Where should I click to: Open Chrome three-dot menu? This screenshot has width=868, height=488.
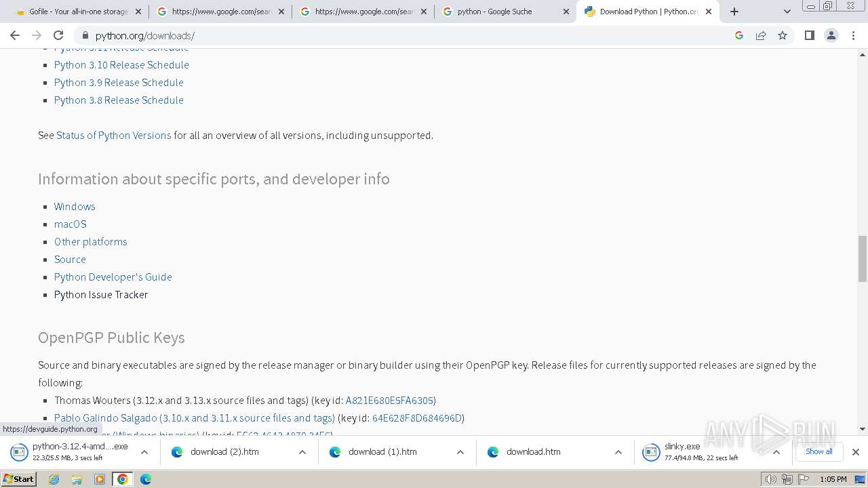[854, 35]
